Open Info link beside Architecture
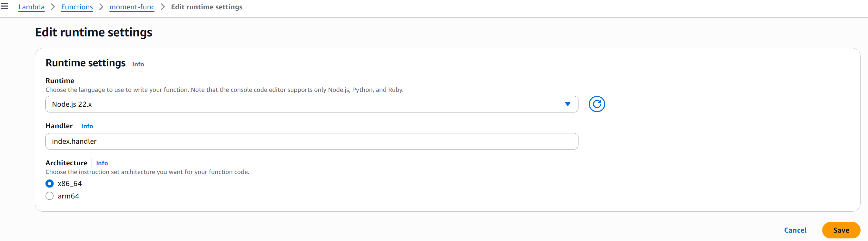 pyautogui.click(x=102, y=163)
